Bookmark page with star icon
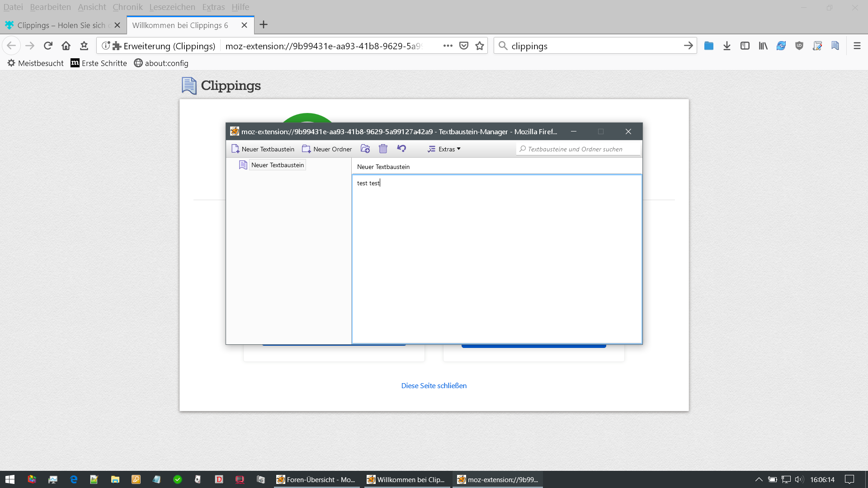The height and width of the screenshot is (488, 868). point(480,46)
